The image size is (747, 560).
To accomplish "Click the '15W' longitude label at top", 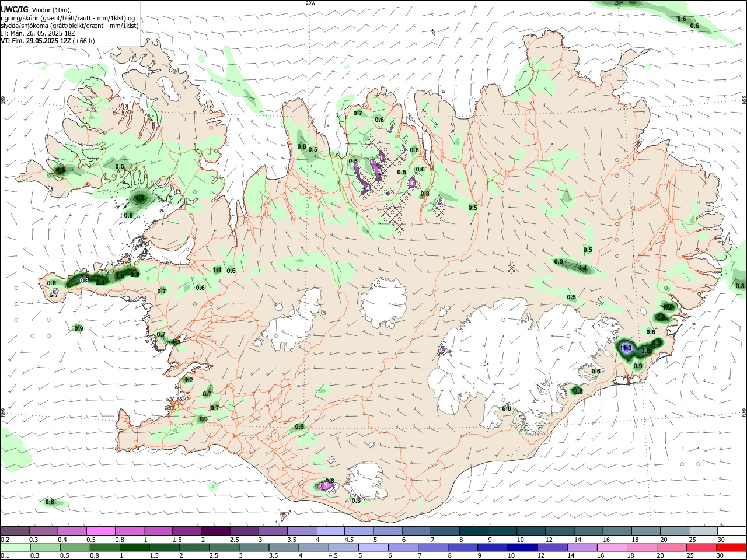I will pos(618,3).
